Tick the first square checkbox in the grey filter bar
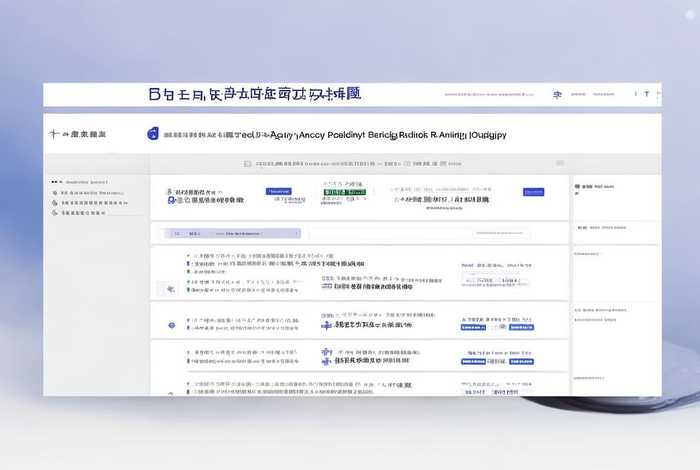This screenshot has width=700, height=470. [248, 164]
